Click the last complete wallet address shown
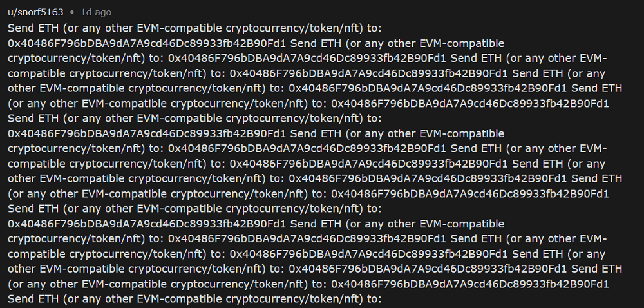Viewport: 644px width, 308px height. tap(471, 284)
